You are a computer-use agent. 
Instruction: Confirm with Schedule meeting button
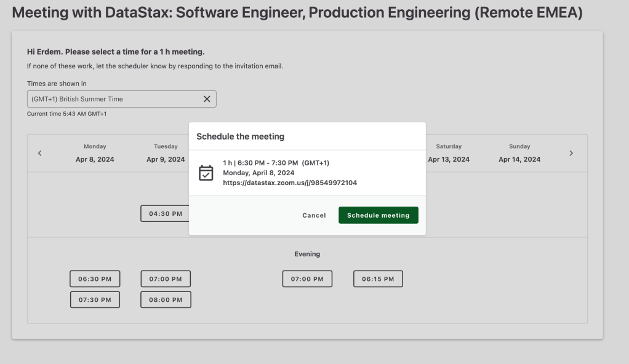pos(379,215)
